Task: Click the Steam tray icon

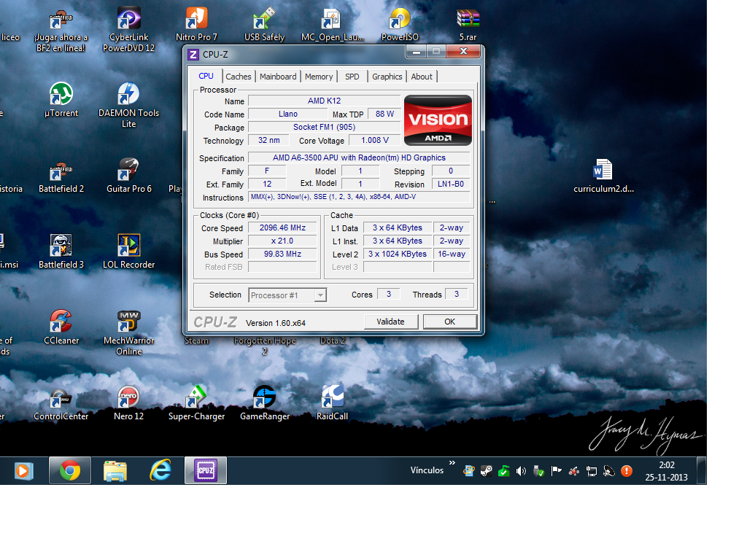Action: coord(487,471)
